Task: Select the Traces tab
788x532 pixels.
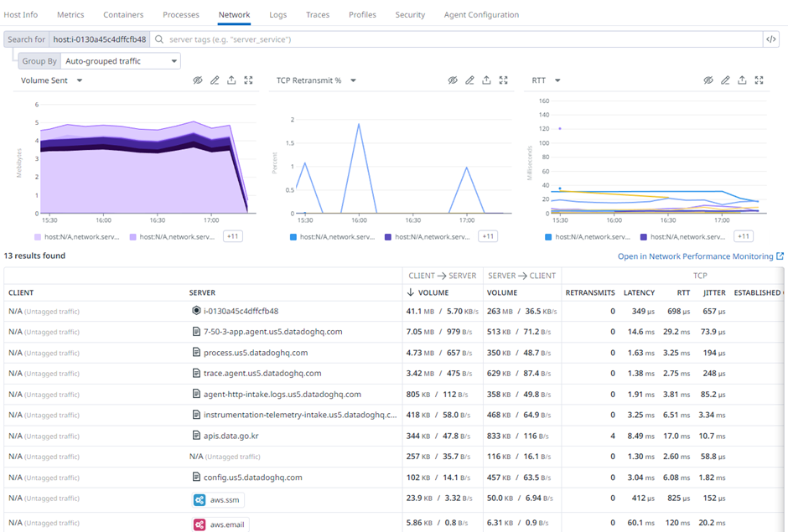Action: pyautogui.click(x=318, y=14)
